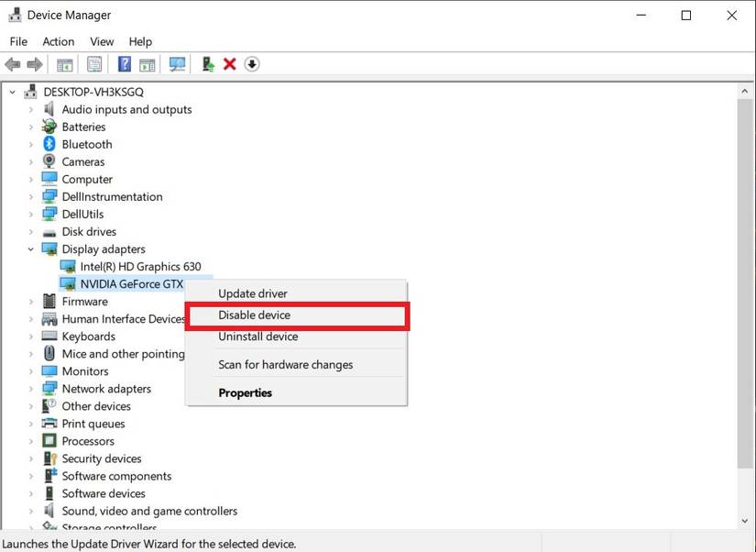The image size is (756, 552).
Task: Open the View menu
Action: (101, 41)
